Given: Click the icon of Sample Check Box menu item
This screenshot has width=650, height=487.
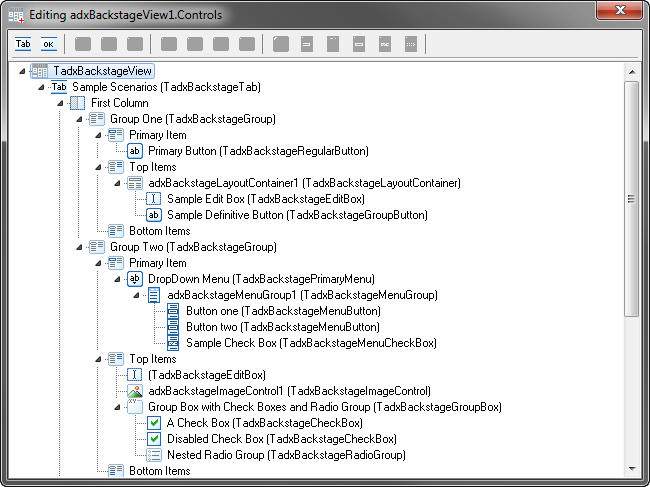Looking at the screenshot, I should tap(173, 343).
